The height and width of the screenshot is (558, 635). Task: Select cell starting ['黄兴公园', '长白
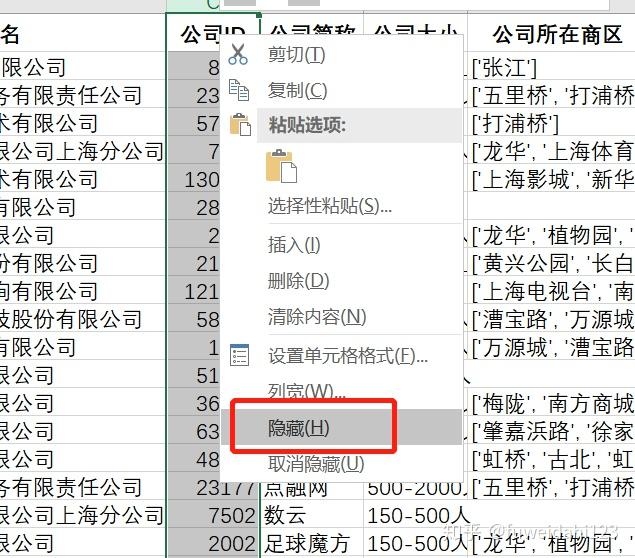[552, 263]
